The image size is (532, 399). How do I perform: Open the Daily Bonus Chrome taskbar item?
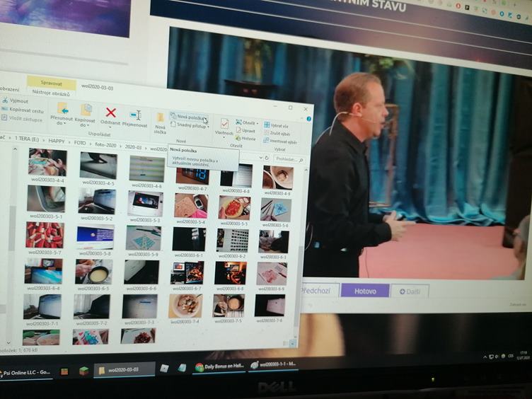click(x=219, y=366)
